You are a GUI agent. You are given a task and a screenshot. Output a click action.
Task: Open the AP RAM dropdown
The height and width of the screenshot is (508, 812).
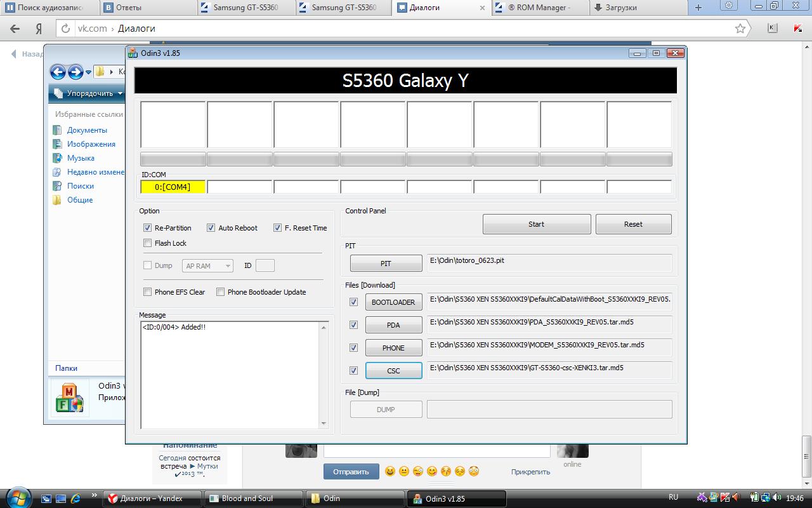pyautogui.click(x=207, y=266)
